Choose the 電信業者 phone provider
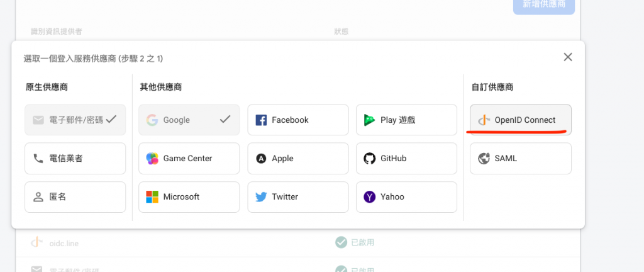Image resolution: width=644 pixels, height=272 pixels. [75, 158]
